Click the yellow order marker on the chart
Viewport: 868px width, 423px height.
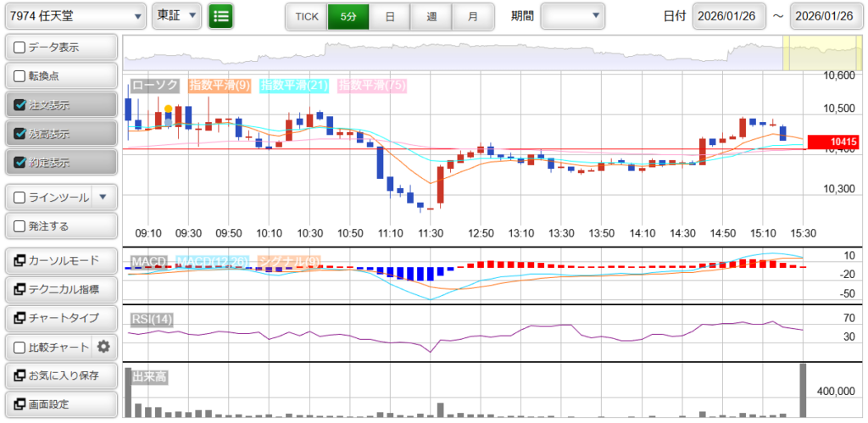click(169, 109)
